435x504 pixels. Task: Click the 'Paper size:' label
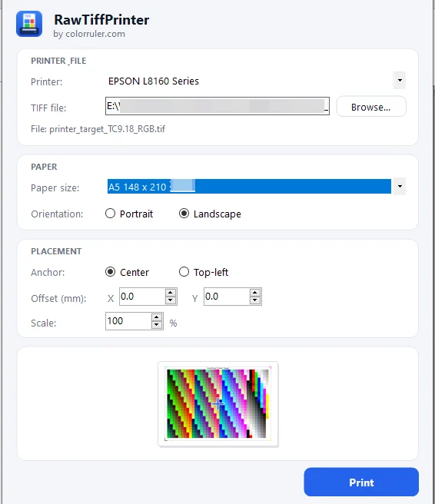coord(55,187)
